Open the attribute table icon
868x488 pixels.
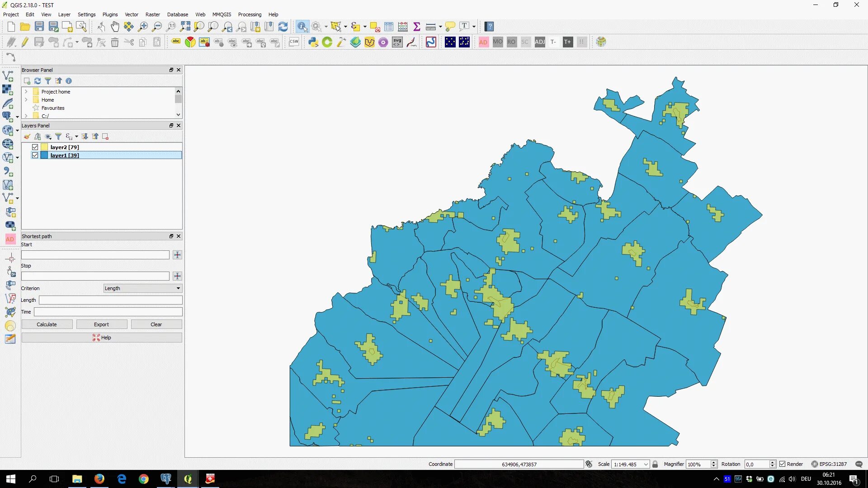pyautogui.click(x=388, y=27)
